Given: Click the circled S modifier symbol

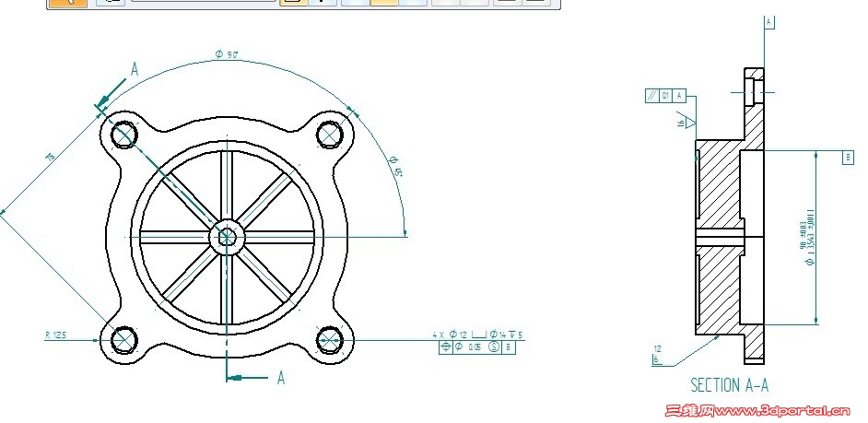Looking at the screenshot, I should (x=494, y=347).
